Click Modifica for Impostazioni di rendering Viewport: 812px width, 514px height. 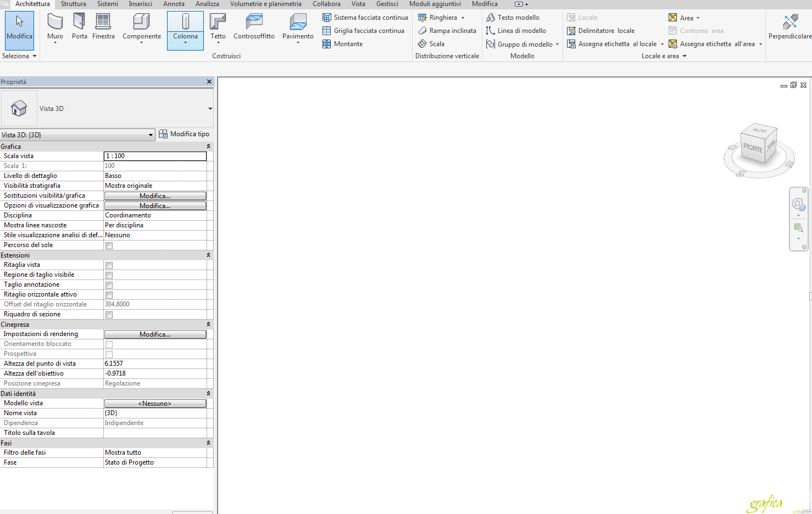click(154, 334)
